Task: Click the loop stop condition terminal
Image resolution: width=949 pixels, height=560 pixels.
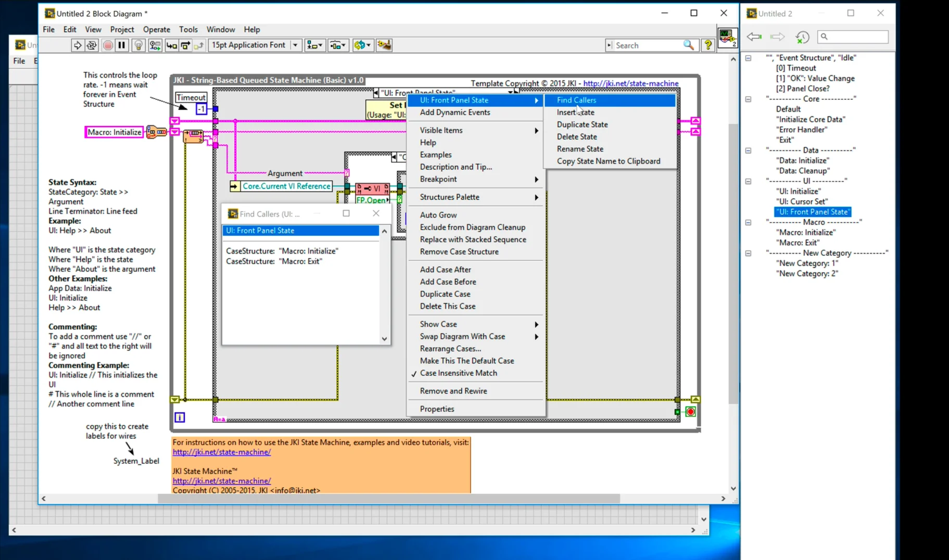Action: tap(690, 412)
